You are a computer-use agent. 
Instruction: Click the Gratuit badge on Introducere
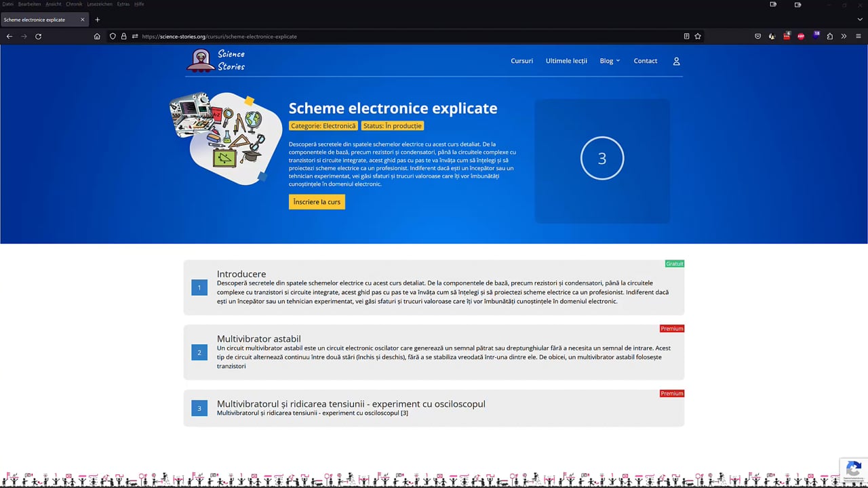click(x=675, y=264)
